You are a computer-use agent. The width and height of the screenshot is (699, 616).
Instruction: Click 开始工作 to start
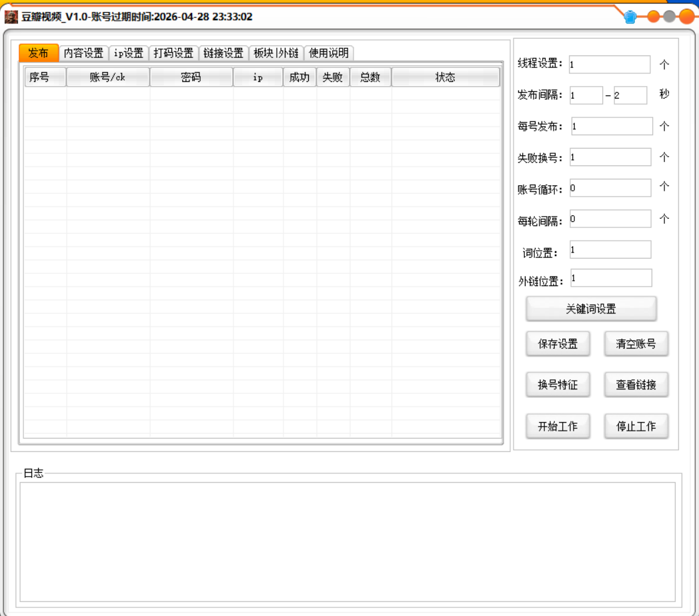click(558, 426)
